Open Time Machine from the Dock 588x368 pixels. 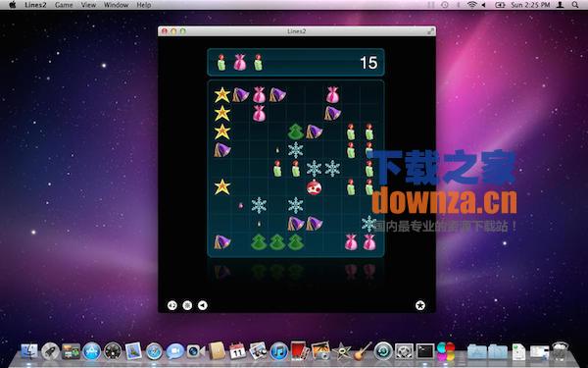click(x=383, y=351)
